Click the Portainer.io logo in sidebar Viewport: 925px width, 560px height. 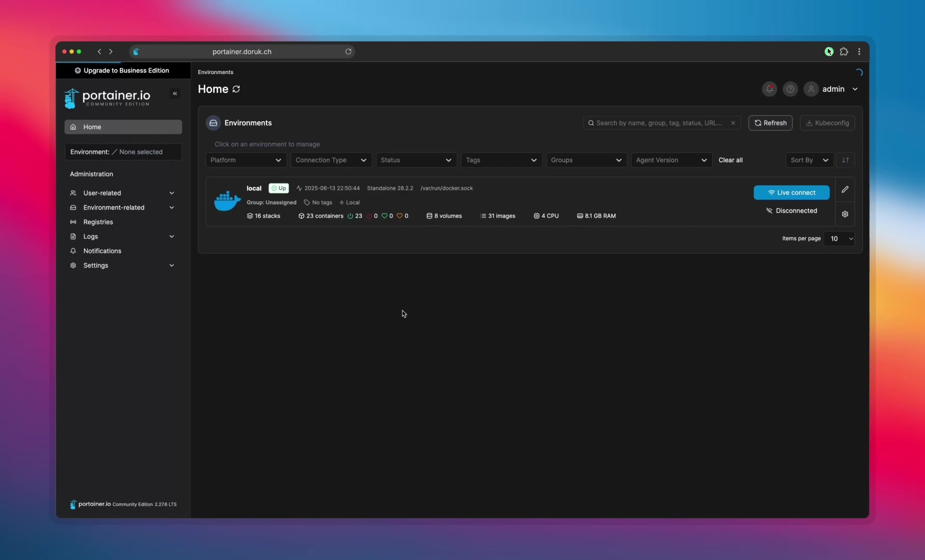point(107,98)
